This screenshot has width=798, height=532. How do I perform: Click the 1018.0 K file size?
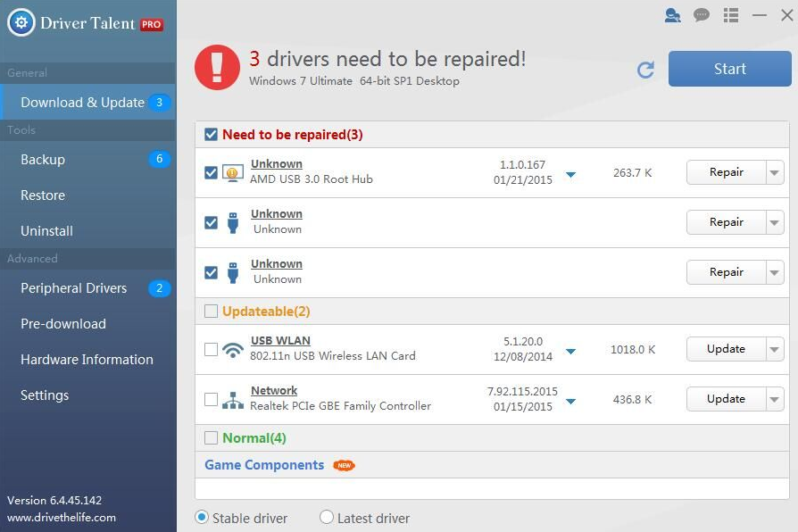pos(633,349)
